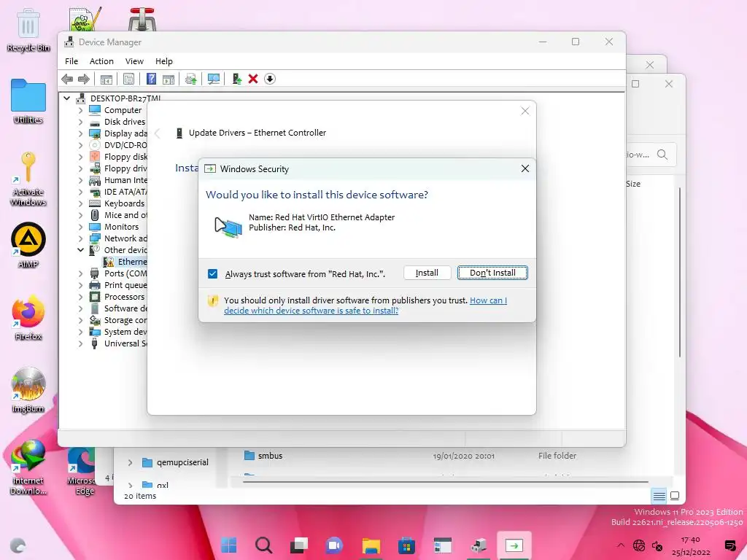Viewport: 747px width, 560px height.
Task: Expand the Processors node
Action: [80, 297]
